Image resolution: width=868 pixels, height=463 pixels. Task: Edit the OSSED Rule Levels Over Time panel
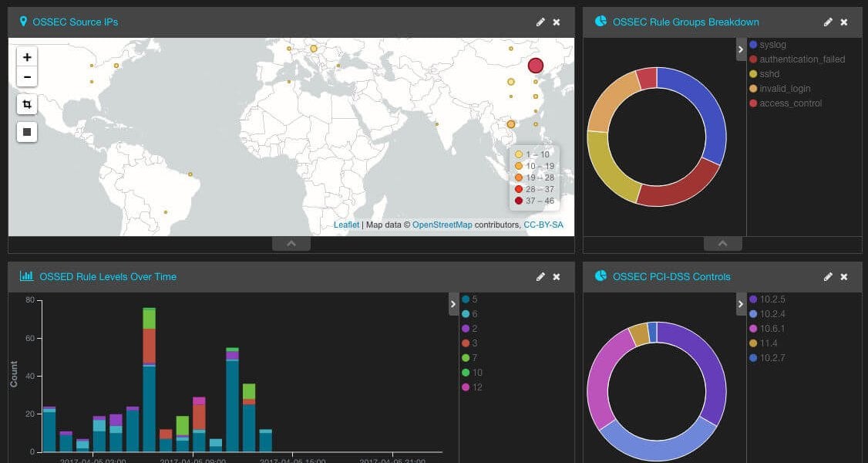tap(540, 277)
